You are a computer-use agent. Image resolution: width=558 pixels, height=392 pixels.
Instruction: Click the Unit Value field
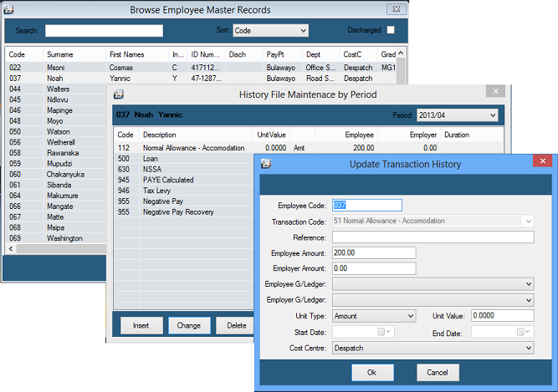[x=503, y=316]
